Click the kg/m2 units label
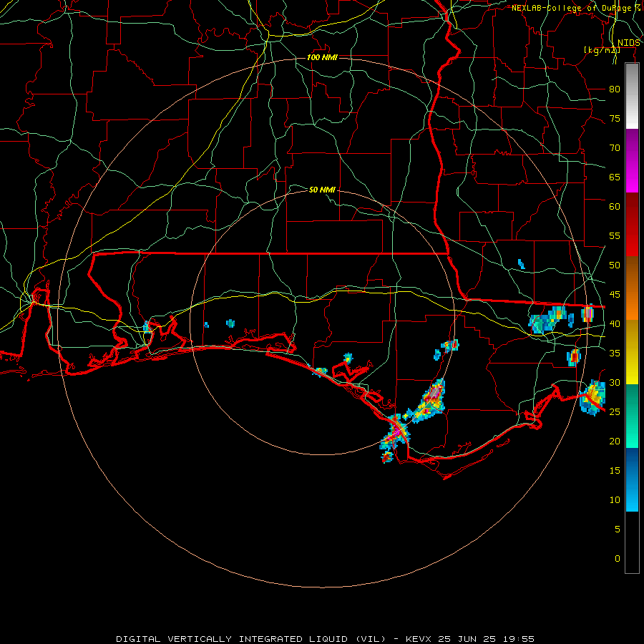The width and height of the screenshot is (644, 644). [602, 50]
